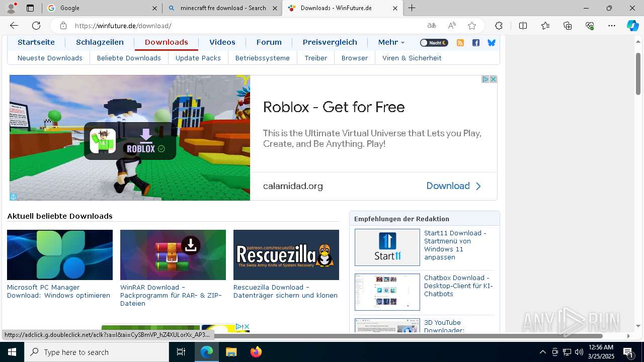Open File Explorer from taskbar
The height and width of the screenshot is (362, 644).
click(x=231, y=352)
